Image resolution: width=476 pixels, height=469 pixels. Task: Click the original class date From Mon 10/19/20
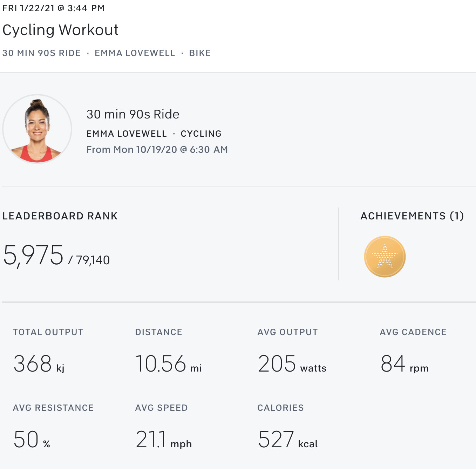tap(157, 150)
